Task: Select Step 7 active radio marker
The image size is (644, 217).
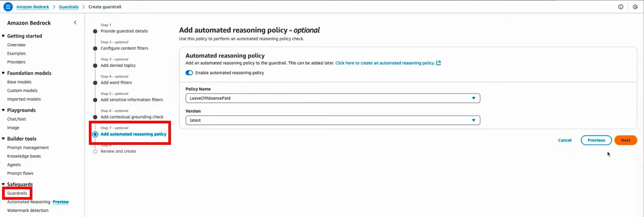Action: [x=95, y=134]
